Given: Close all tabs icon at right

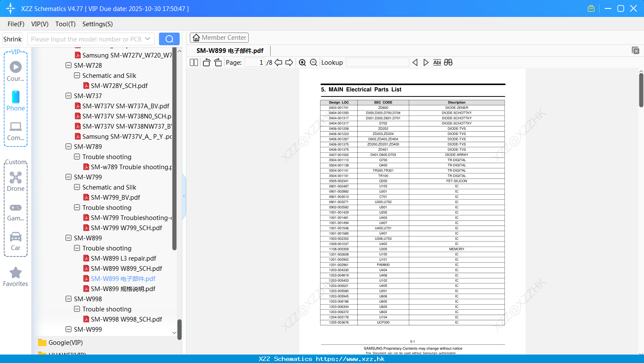Looking at the screenshot, I should coord(636,50).
